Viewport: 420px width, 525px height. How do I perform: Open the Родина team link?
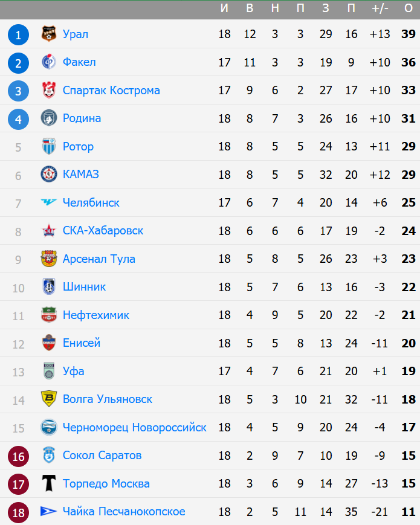(82, 118)
